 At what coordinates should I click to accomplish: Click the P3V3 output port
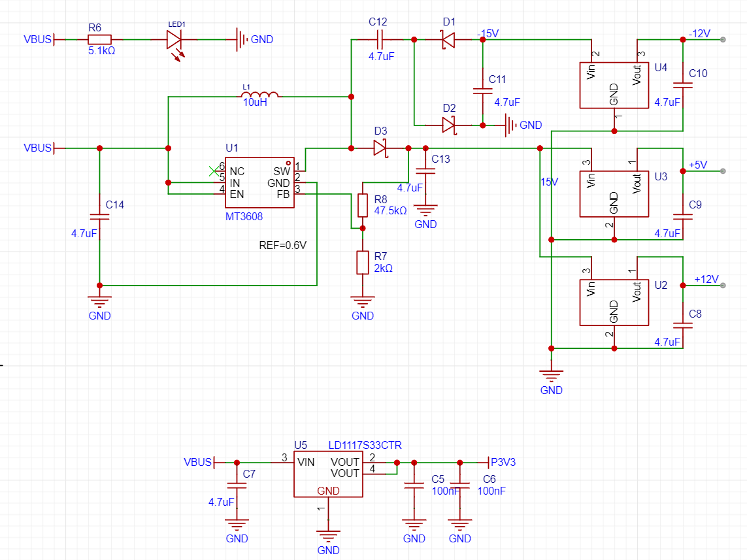[502, 463]
